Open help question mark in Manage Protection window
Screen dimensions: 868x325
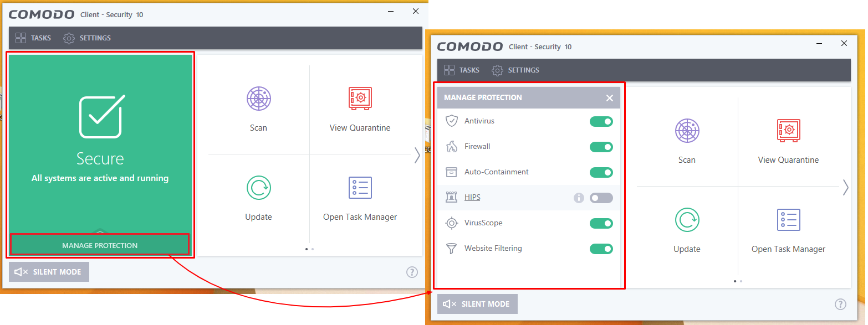click(840, 304)
